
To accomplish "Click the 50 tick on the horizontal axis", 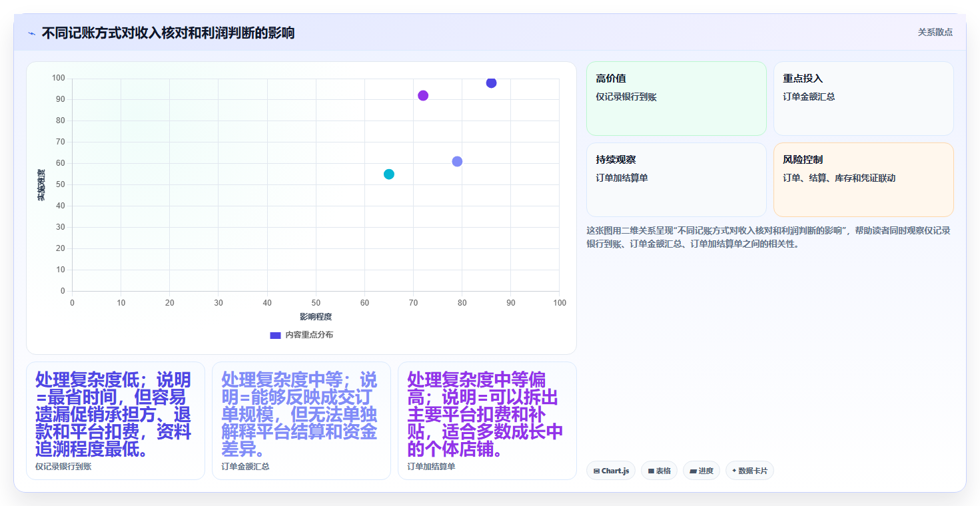I will click(x=316, y=303).
